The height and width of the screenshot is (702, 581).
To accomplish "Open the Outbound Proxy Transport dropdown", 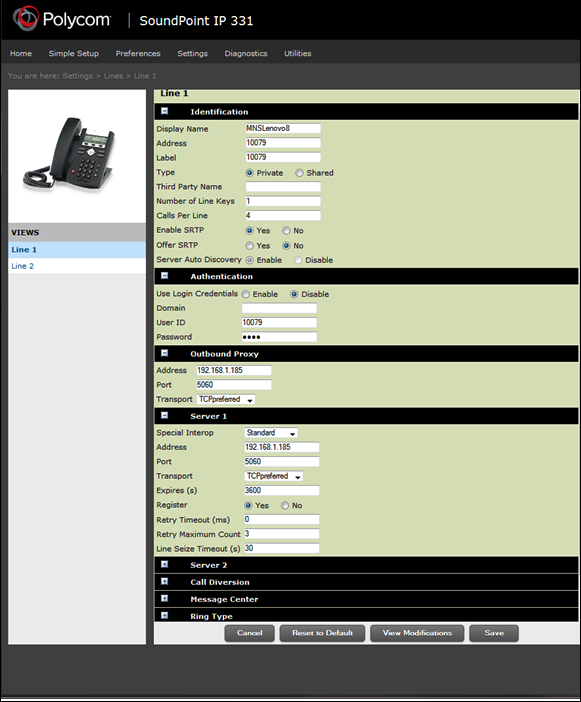I will [x=226, y=399].
